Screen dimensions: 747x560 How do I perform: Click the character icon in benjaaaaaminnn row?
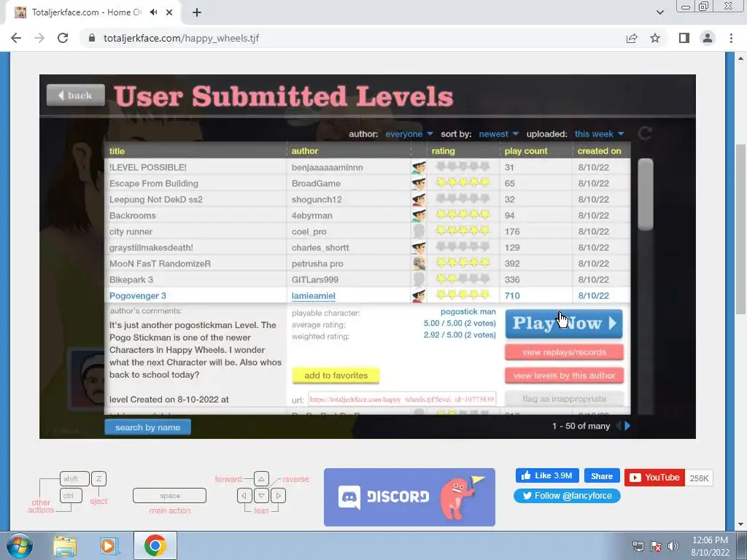[419, 167]
